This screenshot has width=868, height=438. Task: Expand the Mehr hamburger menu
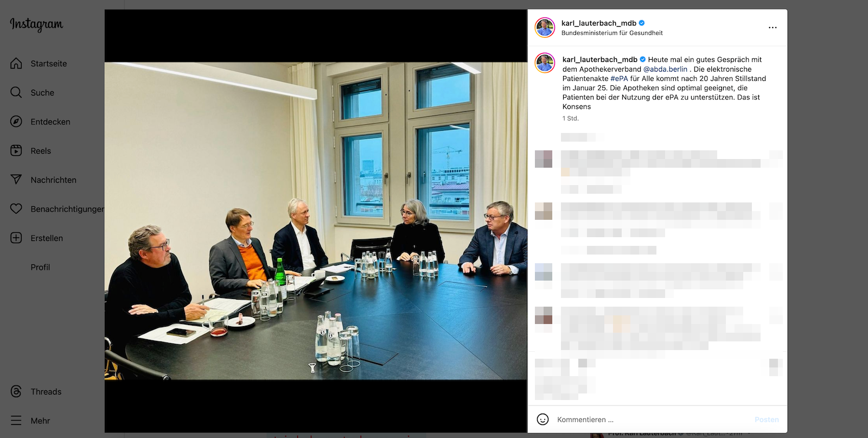[16, 421]
